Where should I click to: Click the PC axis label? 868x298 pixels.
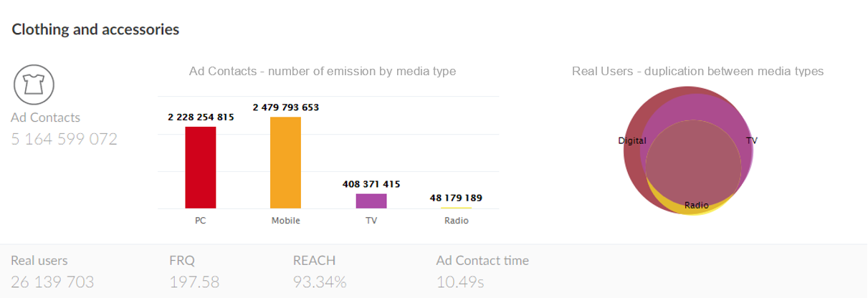point(201,221)
